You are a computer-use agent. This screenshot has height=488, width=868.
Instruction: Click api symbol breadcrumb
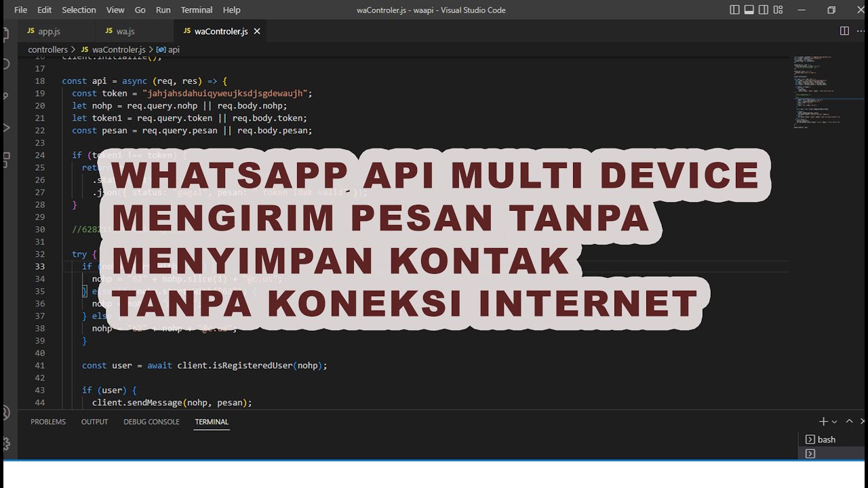click(x=168, y=49)
